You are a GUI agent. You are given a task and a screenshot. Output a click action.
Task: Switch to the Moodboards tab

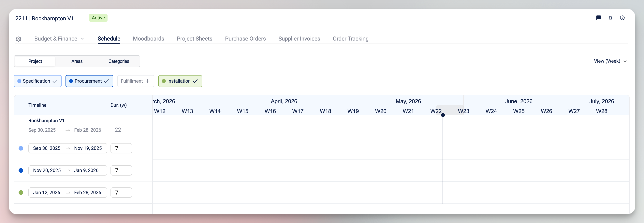click(149, 39)
